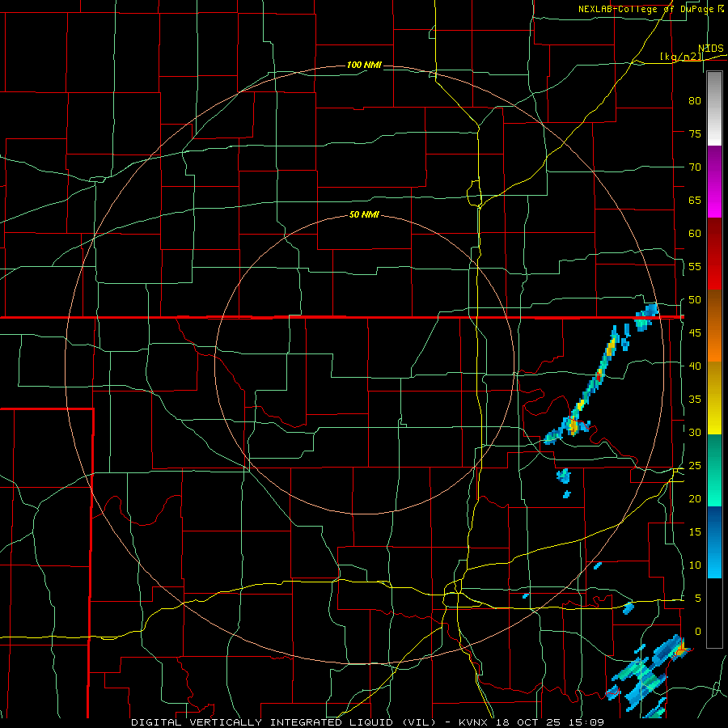Click the 55 value on the VIL scale
This screenshot has height=728, width=728.
(x=695, y=266)
